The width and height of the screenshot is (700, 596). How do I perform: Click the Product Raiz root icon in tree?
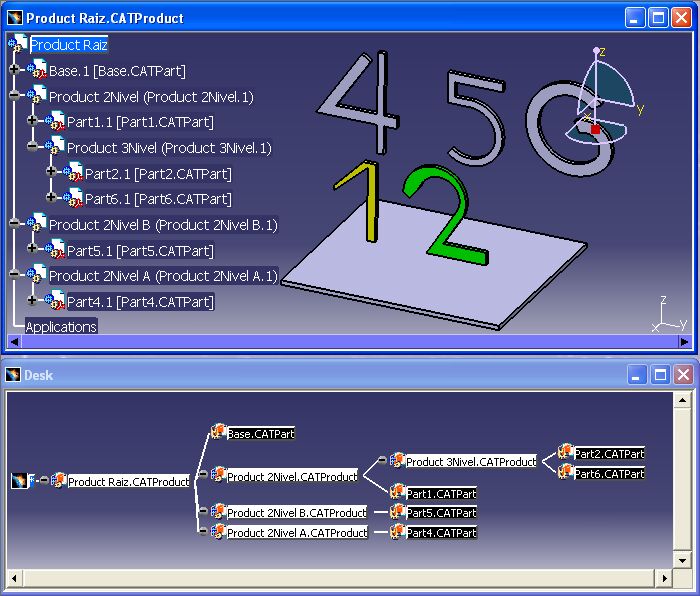pos(18,45)
